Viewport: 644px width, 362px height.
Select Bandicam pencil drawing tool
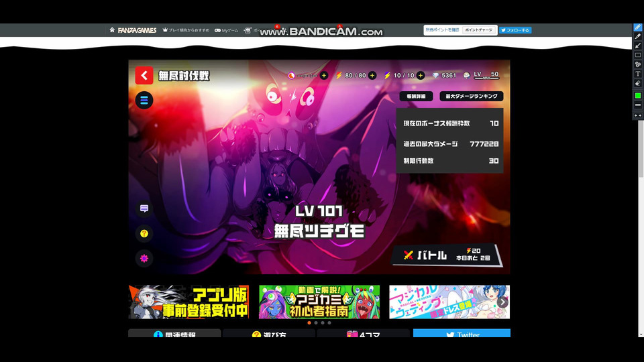pyautogui.click(x=638, y=27)
